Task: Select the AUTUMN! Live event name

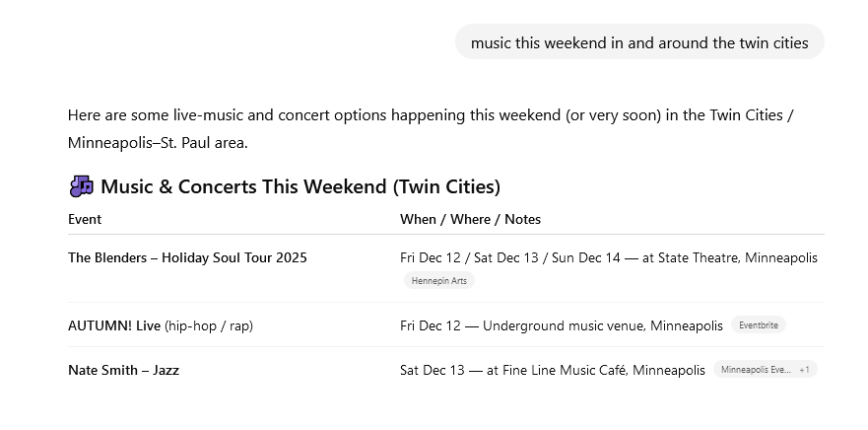Action: coord(113,325)
